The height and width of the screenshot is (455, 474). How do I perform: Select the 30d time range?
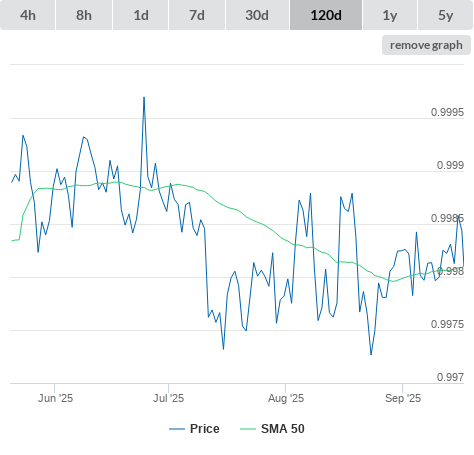[257, 15]
